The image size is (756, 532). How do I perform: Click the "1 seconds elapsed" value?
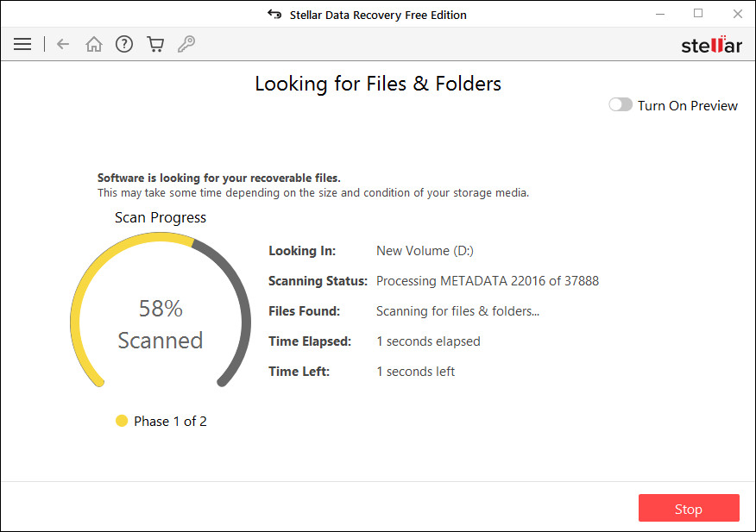(428, 341)
